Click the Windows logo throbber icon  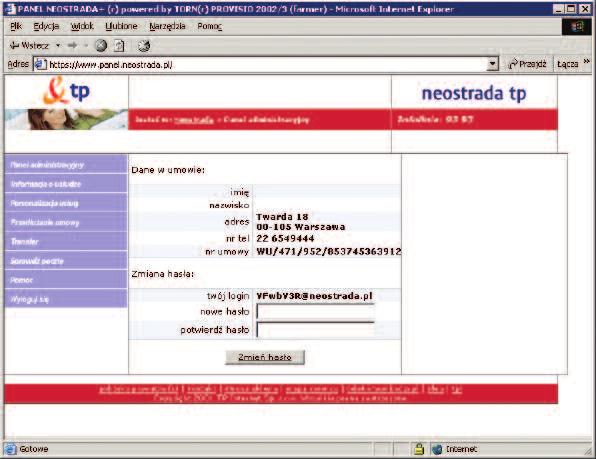[576, 27]
